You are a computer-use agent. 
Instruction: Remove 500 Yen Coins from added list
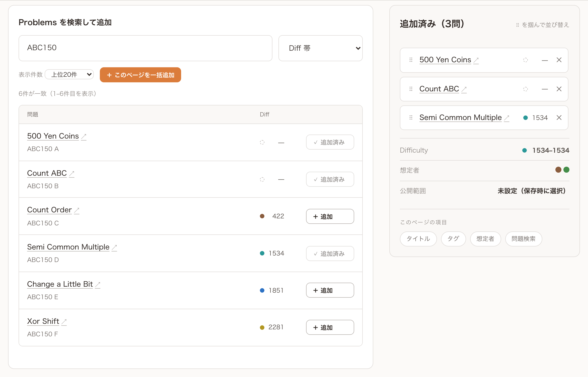(559, 60)
